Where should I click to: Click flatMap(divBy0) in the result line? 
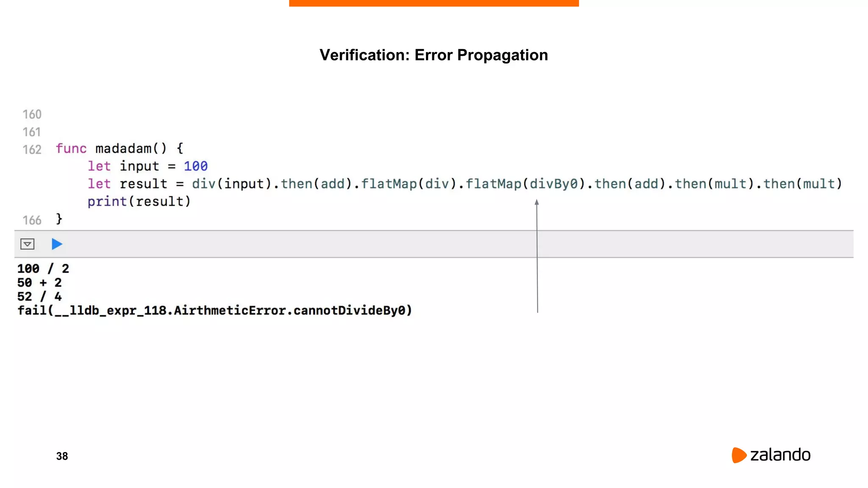point(525,184)
